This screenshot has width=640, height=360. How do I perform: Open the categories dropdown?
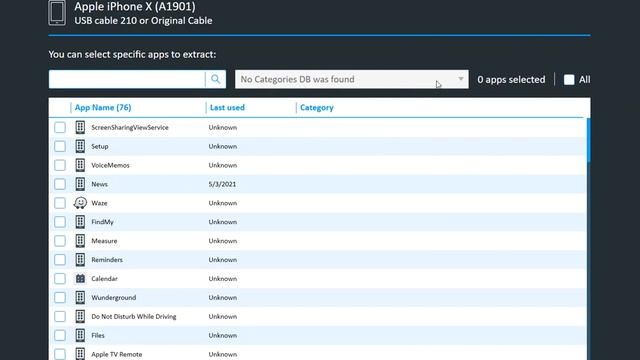352,79
